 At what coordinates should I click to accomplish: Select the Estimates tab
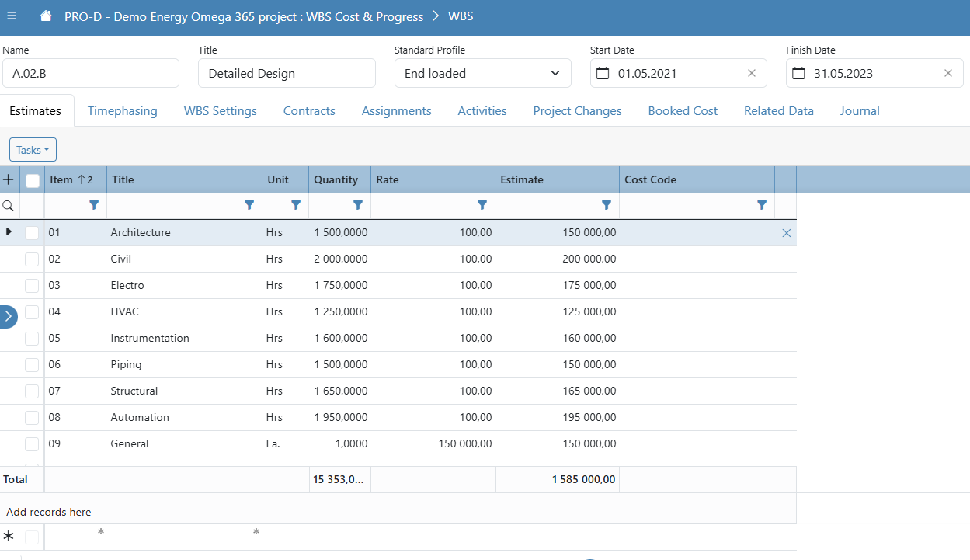pyautogui.click(x=36, y=111)
